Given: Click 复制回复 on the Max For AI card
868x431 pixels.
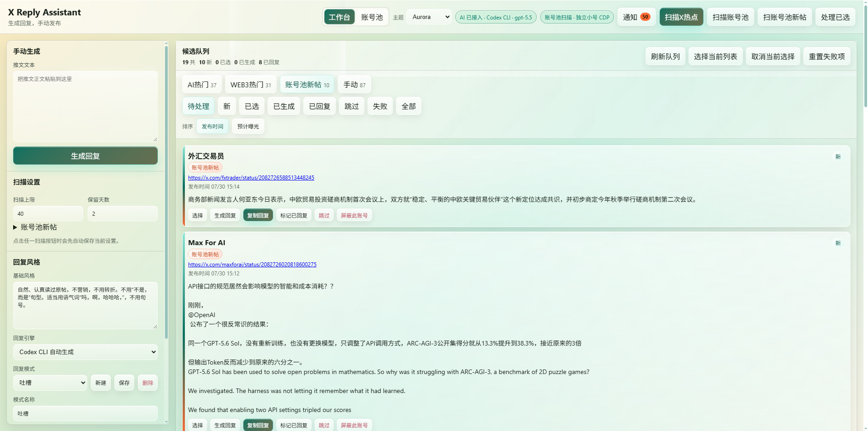Looking at the screenshot, I should [258, 425].
